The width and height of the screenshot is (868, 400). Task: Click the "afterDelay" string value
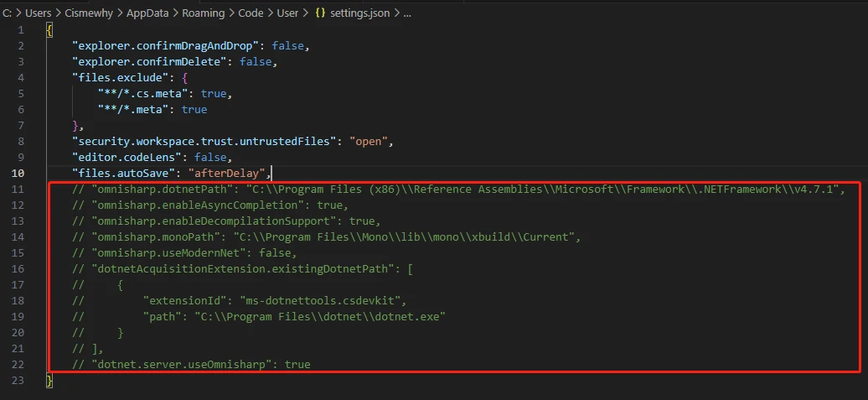click(x=227, y=173)
